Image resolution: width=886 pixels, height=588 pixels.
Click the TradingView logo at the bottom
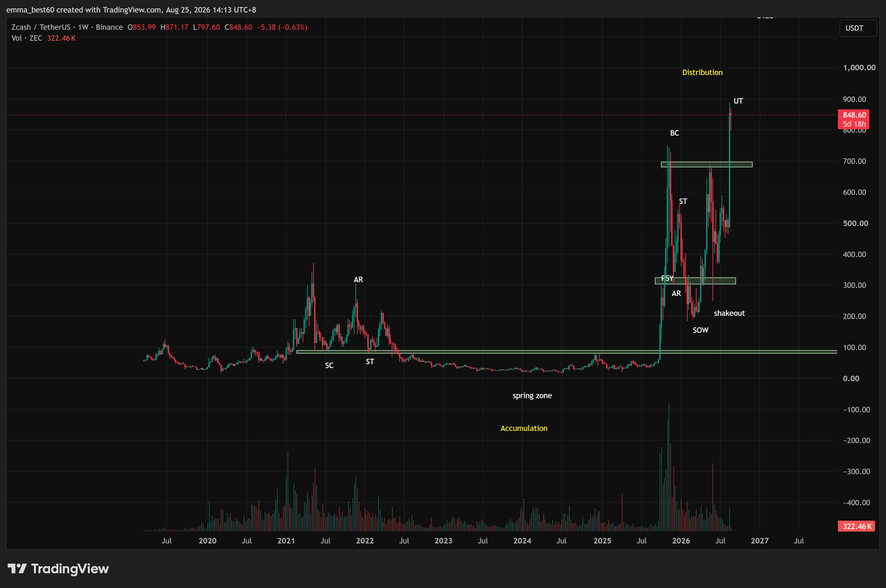tap(58, 568)
